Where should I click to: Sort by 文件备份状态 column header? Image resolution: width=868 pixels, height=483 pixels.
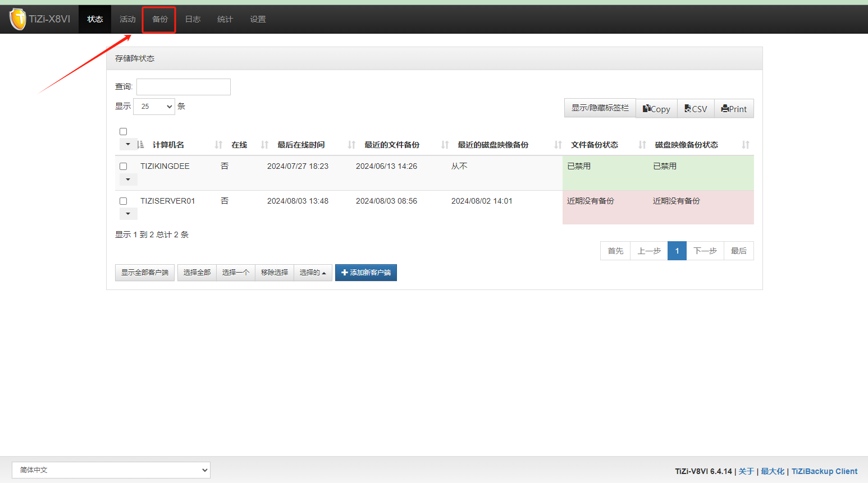tap(595, 145)
